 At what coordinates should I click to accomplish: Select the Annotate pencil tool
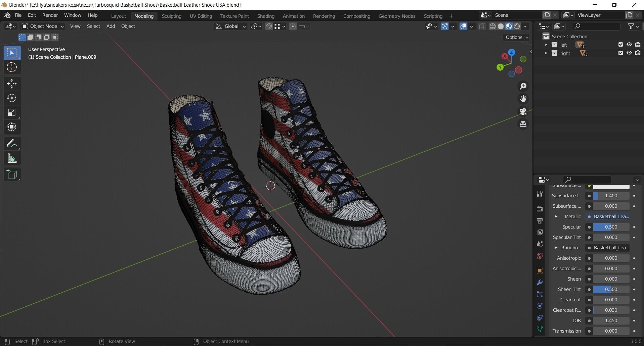(12, 144)
